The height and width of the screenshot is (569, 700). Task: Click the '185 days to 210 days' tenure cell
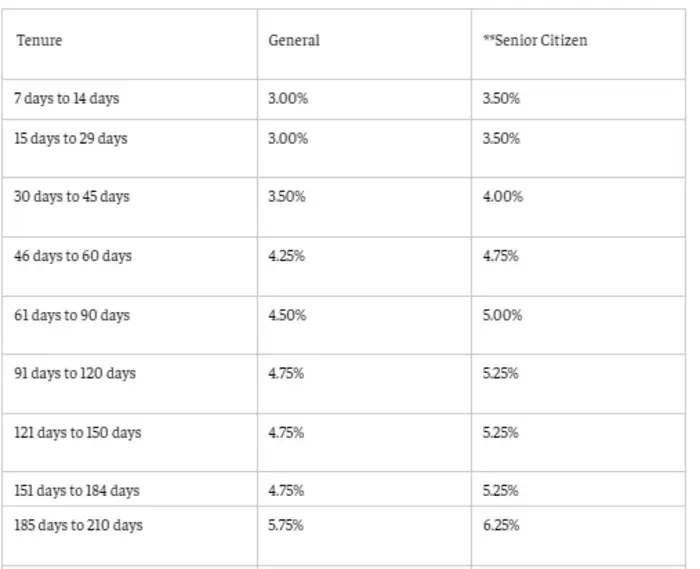pyautogui.click(x=77, y=526)
